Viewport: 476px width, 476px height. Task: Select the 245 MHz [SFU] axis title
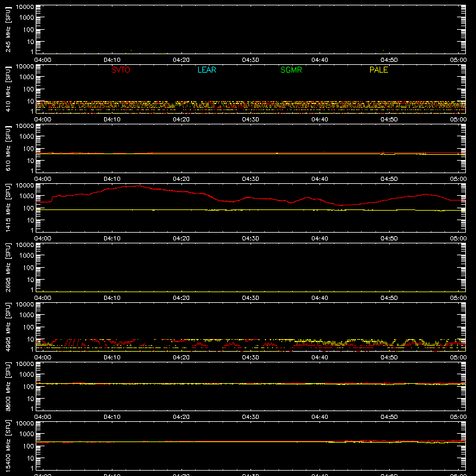click(x=8, y=29)
